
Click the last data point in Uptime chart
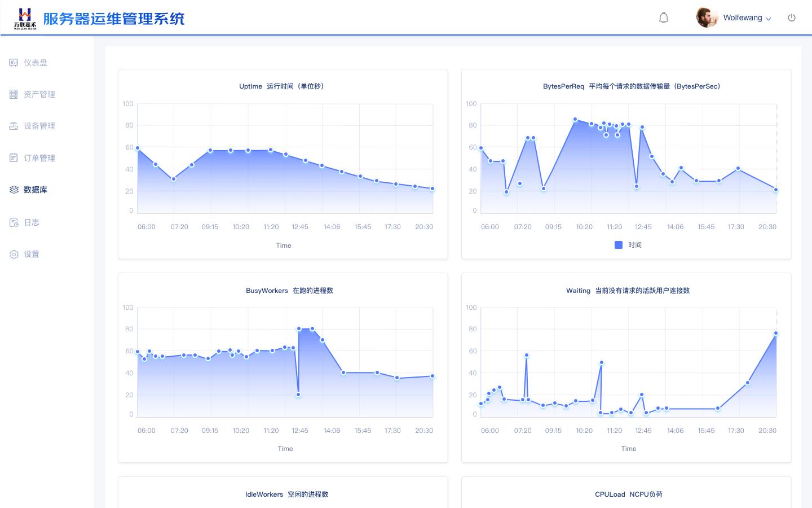pos(433,189)
